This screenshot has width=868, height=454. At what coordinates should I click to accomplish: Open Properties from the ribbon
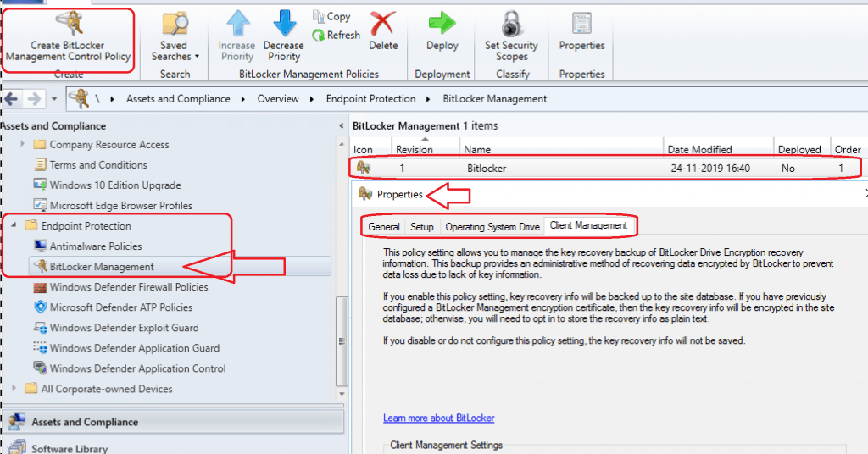(581, 23)
